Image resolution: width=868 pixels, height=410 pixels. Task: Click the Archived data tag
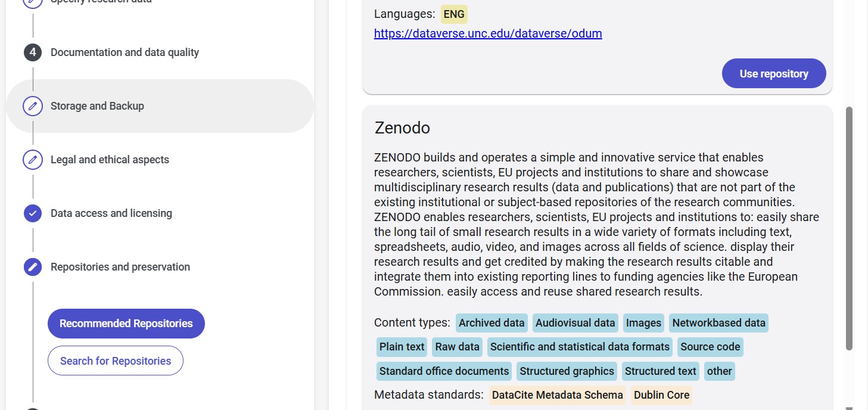(491, 323)
